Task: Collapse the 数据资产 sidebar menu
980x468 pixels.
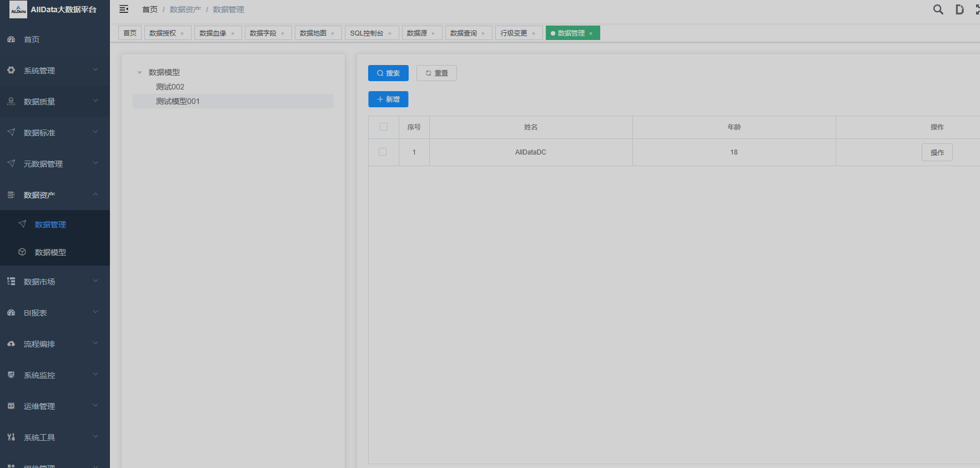Action: [x=54, y=195]
